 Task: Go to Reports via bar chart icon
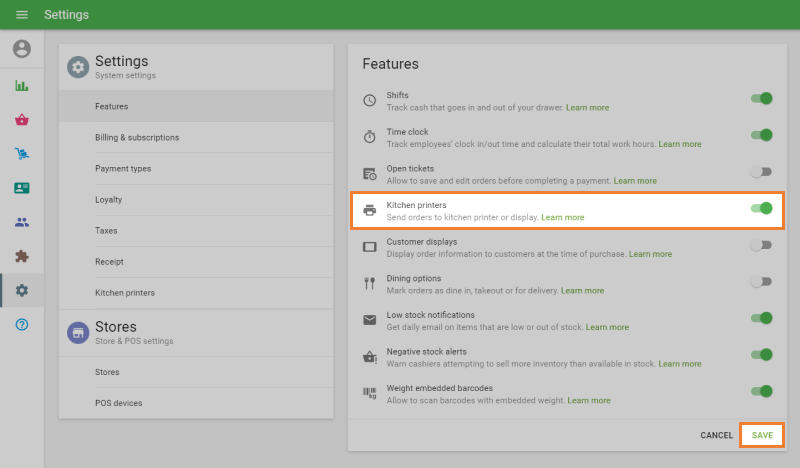(x=22, y=86)
